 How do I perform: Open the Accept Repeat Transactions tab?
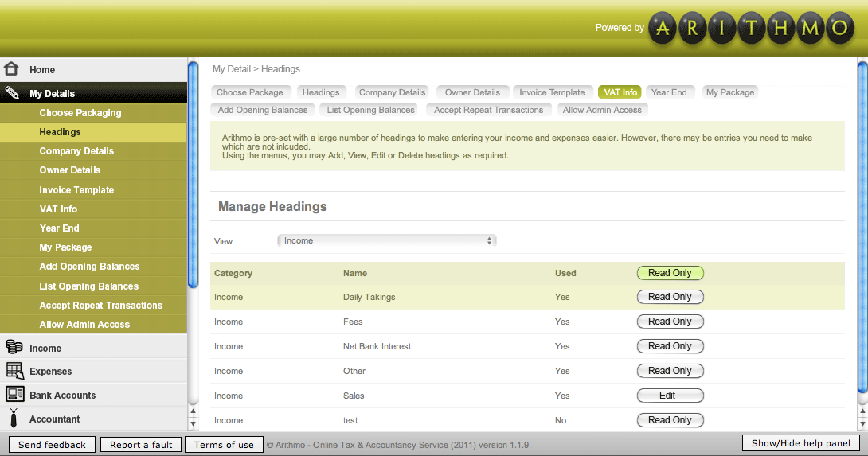point(488,110)
